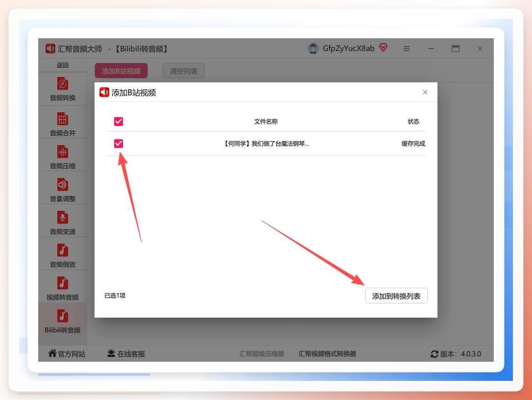Maximize the 汇帮音频大师 window

(455, 49)
